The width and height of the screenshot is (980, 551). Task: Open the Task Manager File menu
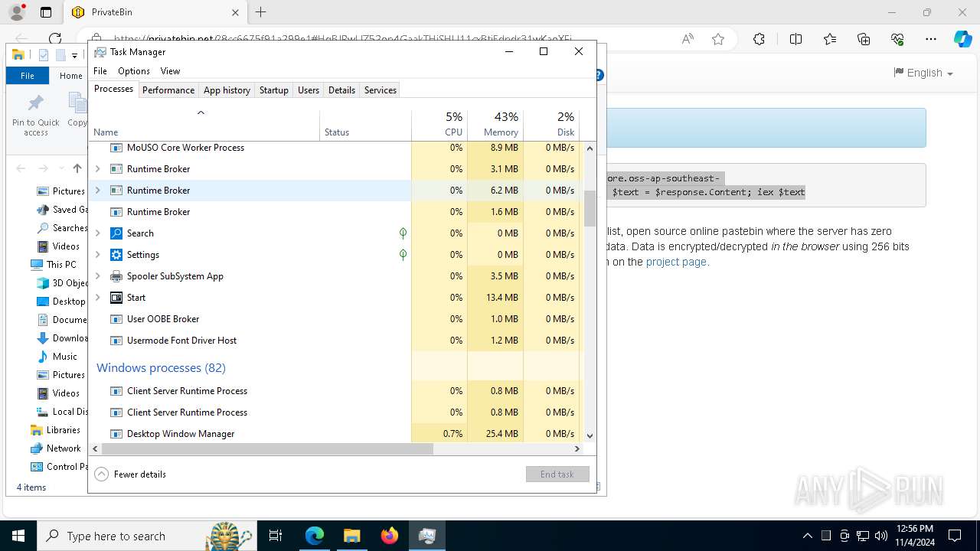point(100,71)
